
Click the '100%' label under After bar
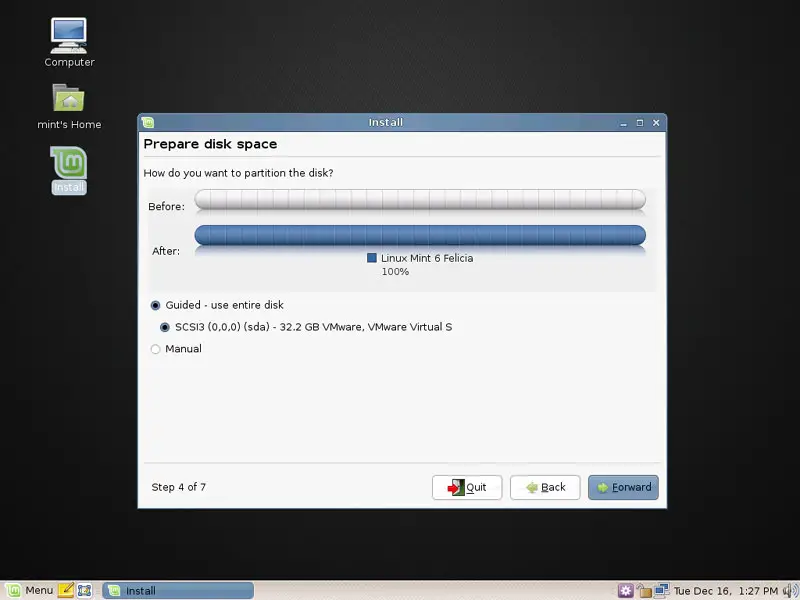(x=395, y=271)
